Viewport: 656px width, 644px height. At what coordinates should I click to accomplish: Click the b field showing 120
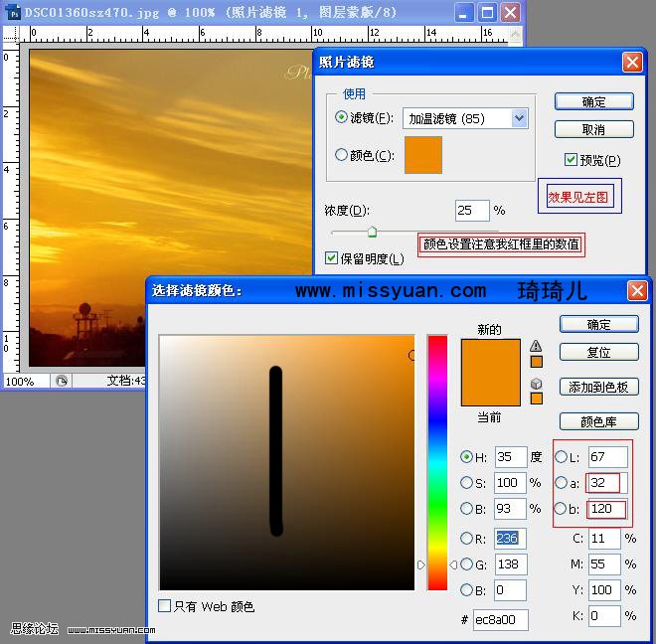[x=606, y=509]
